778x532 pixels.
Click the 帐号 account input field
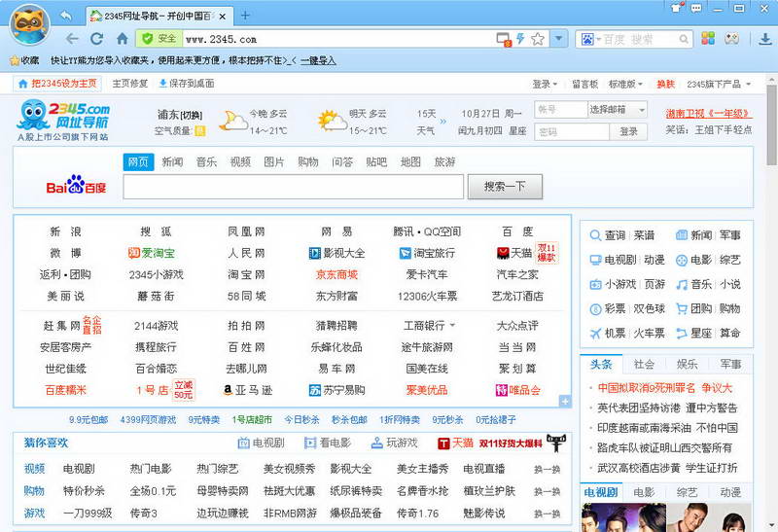pyautogui.click(x=561, y=109)
